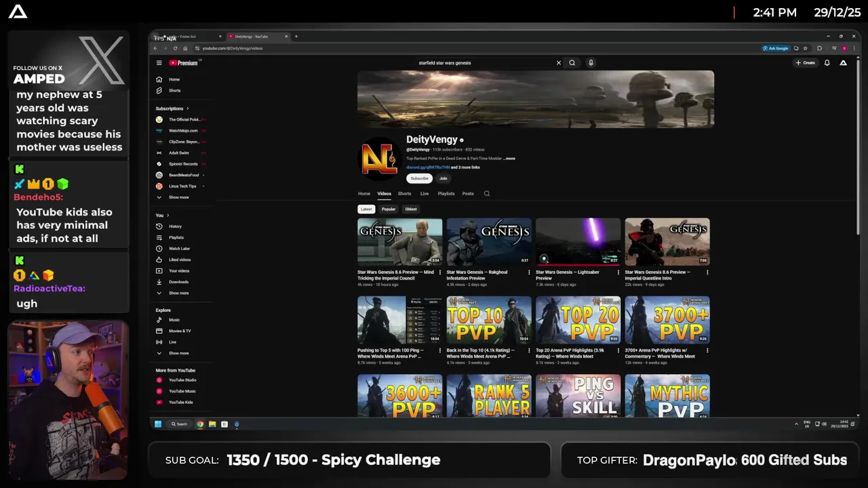The width and height of the screenshot is (868, 488).
Task: Open Liked videos in the sidebar
Action: point(174,260)
